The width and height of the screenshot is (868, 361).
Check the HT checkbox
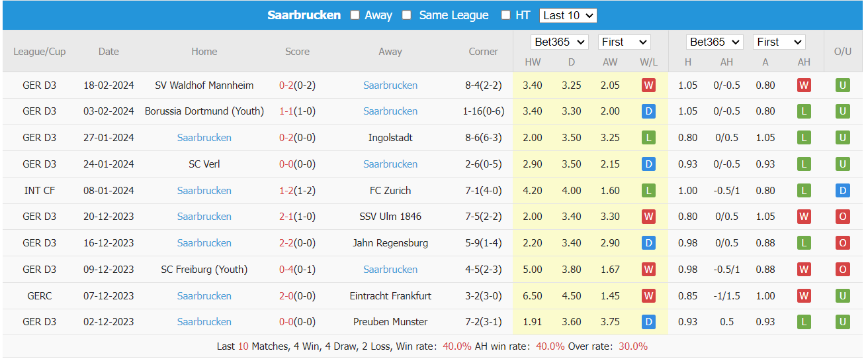coord(505,15)
